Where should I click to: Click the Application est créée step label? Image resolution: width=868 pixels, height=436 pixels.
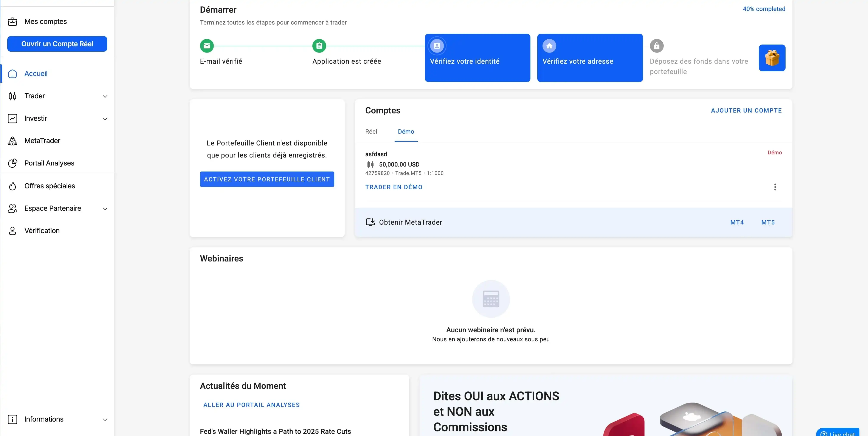(x=347, y=61)
